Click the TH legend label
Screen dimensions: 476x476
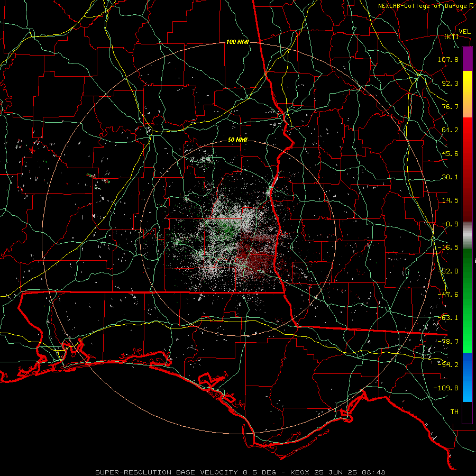454,412
